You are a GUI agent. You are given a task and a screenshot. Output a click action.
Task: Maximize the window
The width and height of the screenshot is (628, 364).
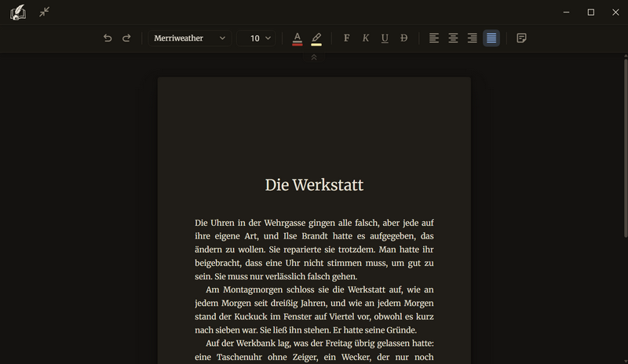[591, 13]
